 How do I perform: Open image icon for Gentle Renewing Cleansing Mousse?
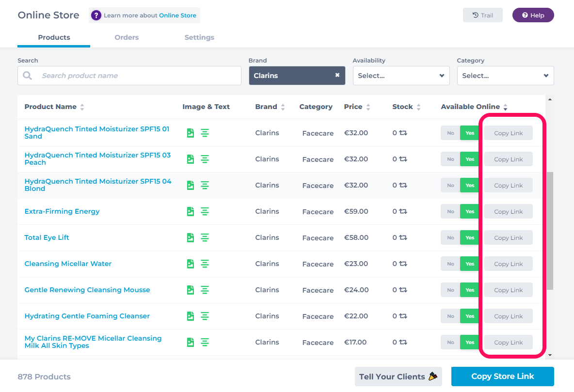click(191, 290)
